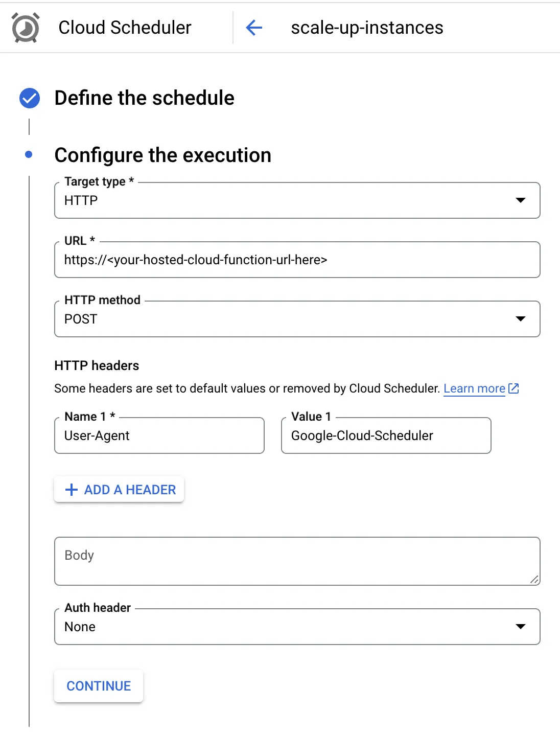Click the blue checkmark beside Define the schedule
The image size is (560, 735).
(x=30, y=98)
